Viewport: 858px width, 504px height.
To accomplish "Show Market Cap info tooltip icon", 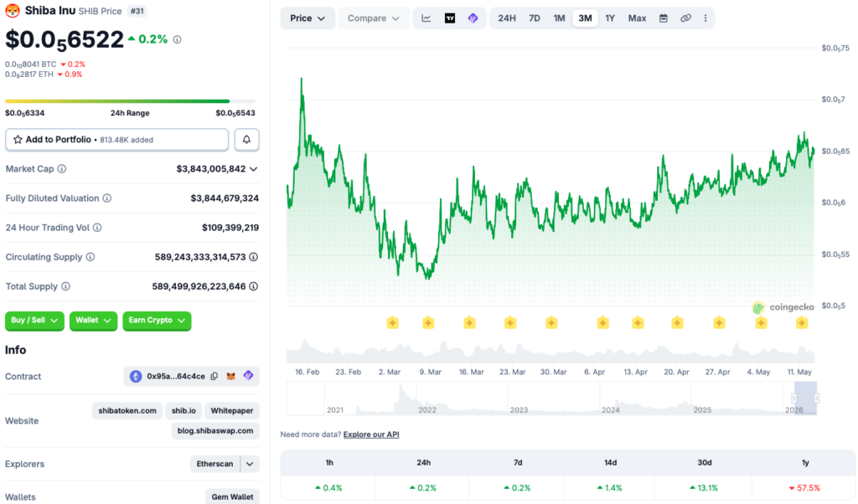I will [x=62, y=169].
